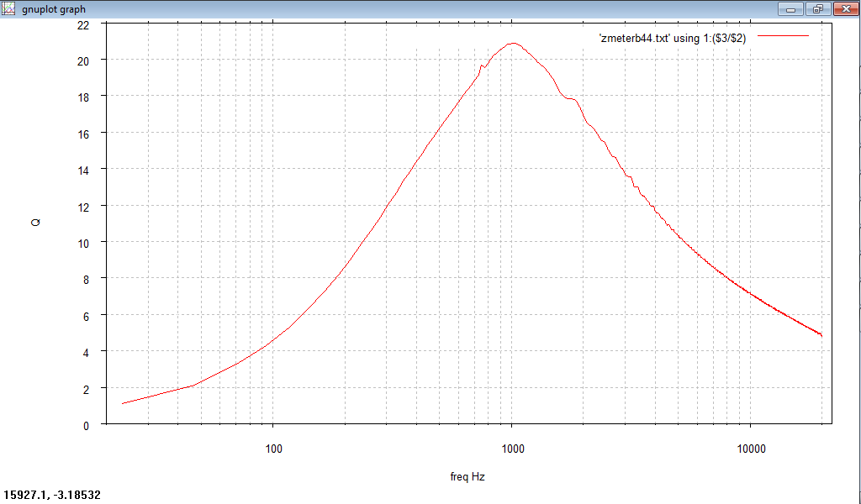Screen dimensions: 861x504
Task: Click the curve peak near 1000 Hz
Action: [513, 44]
